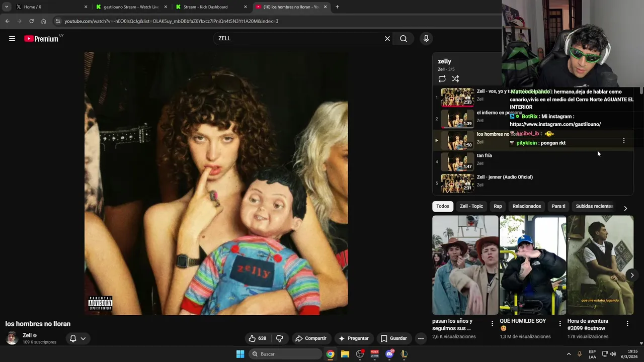Close the Home / X tab
The height and width of the screenshot is (362, 644).
(86, 7)
